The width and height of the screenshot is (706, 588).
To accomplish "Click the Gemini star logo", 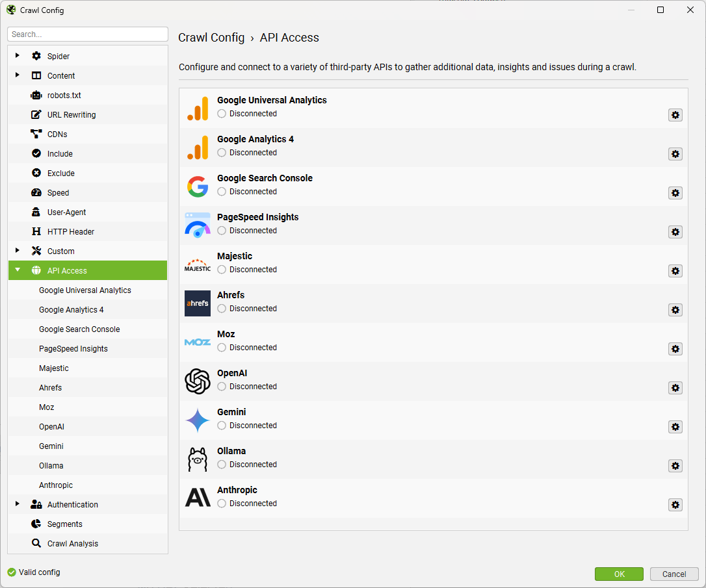I will click(198, 420).
